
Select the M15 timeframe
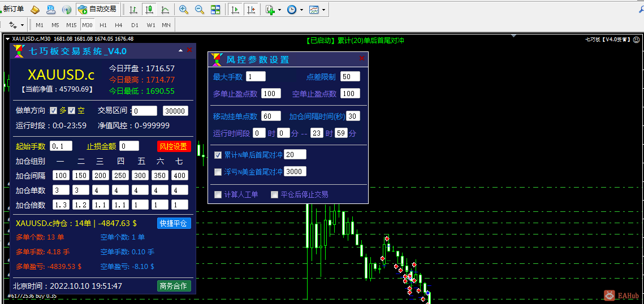(x=71, y=25)
